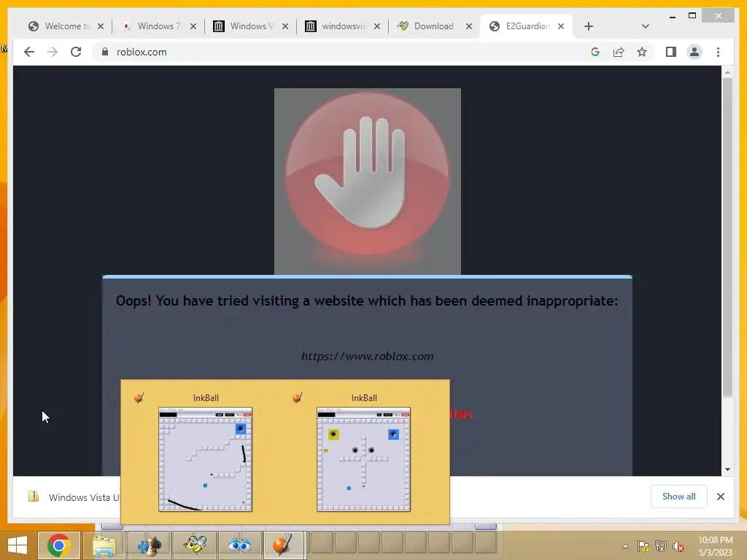Show hidden system tray icons

pos(625,547)
